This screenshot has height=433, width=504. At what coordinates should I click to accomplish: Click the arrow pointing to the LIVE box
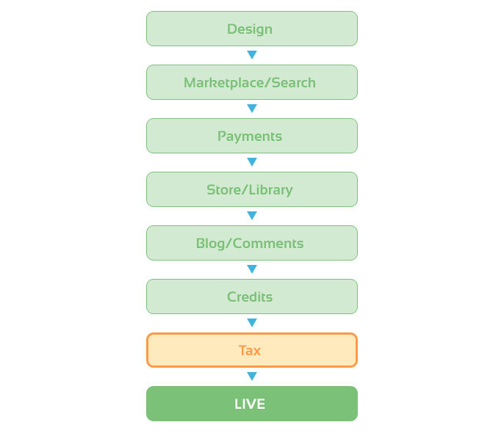pyautogui.click(x=252, y=376)
